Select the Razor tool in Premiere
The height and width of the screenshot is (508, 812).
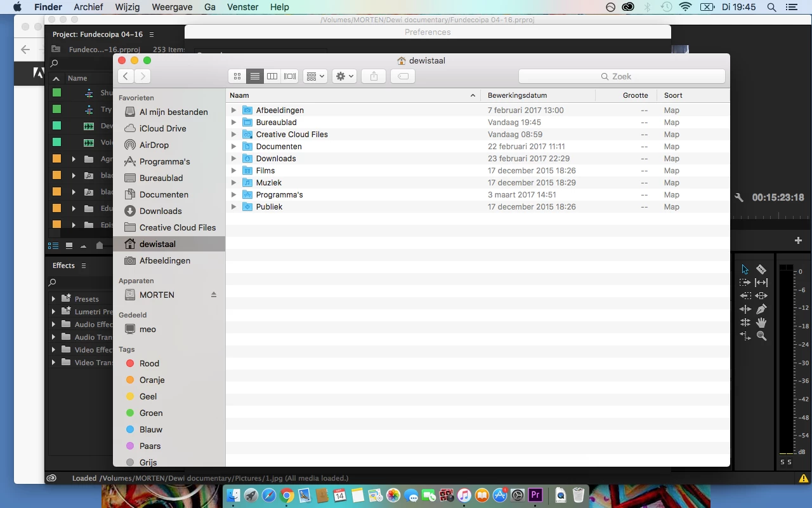(761, 269)
